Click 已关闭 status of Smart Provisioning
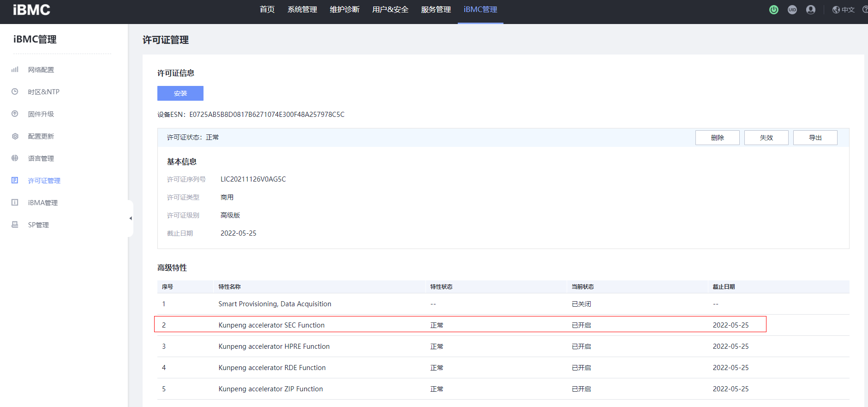This screenshot has height=407, width=868. coord(581,304)
